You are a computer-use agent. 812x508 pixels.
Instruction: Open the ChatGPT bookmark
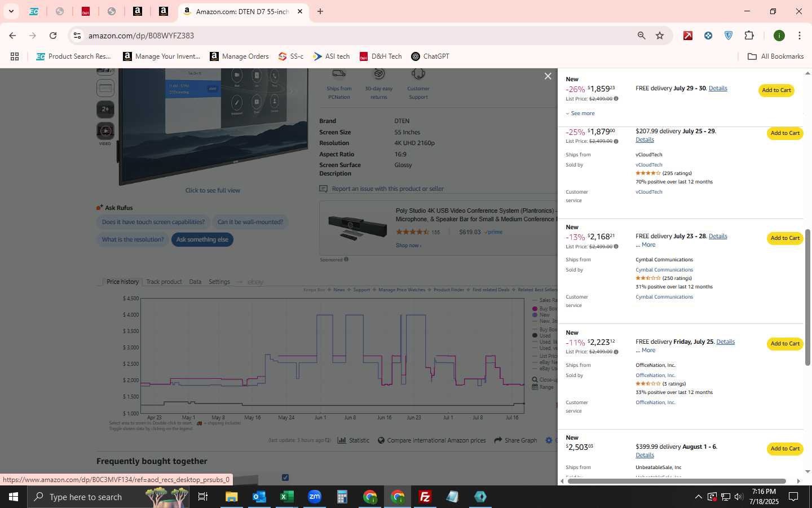[430, 56]
